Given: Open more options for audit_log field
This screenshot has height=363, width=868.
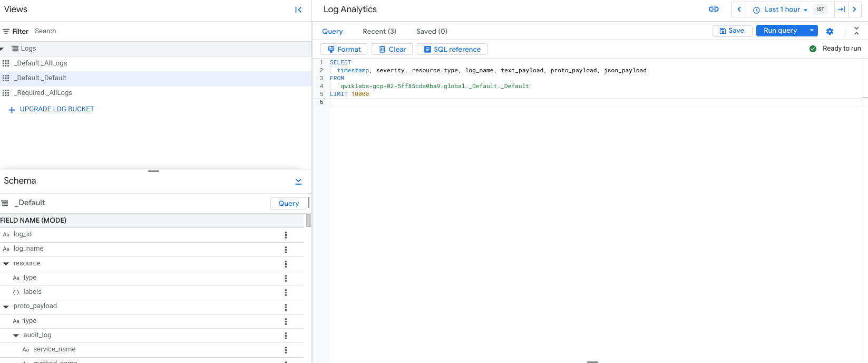Looking at the screenshot, I should click(x=286, y=336).
